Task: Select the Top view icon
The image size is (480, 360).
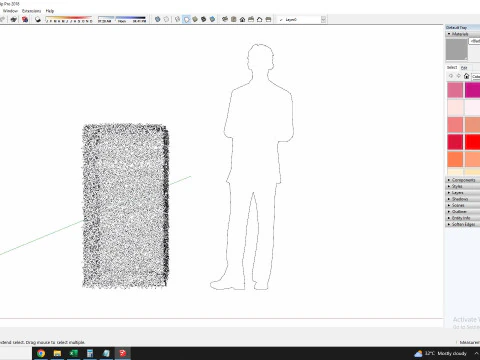Action: tap(234, 19)
